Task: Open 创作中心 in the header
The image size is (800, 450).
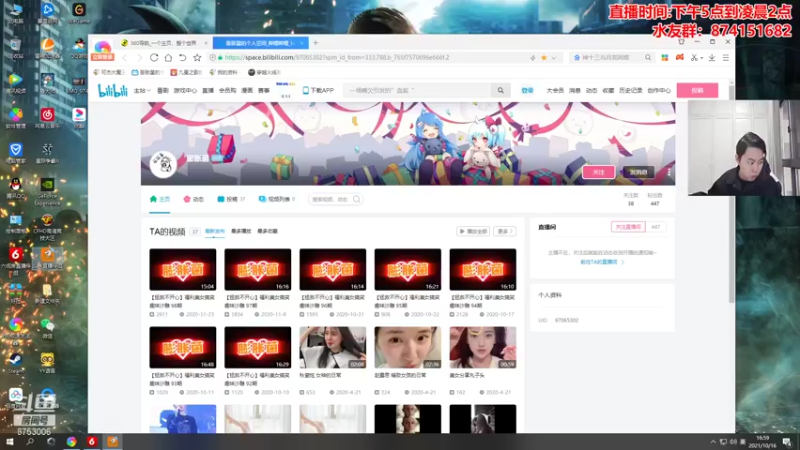Action: 659,90
